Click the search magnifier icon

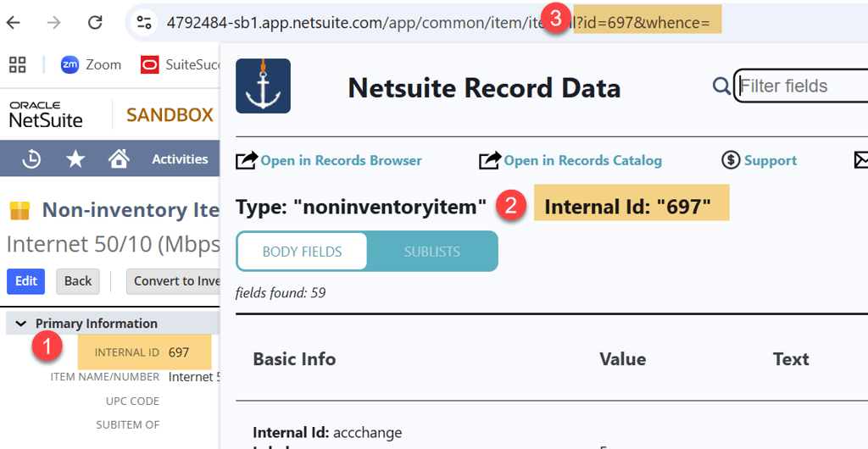pos(721,86)
